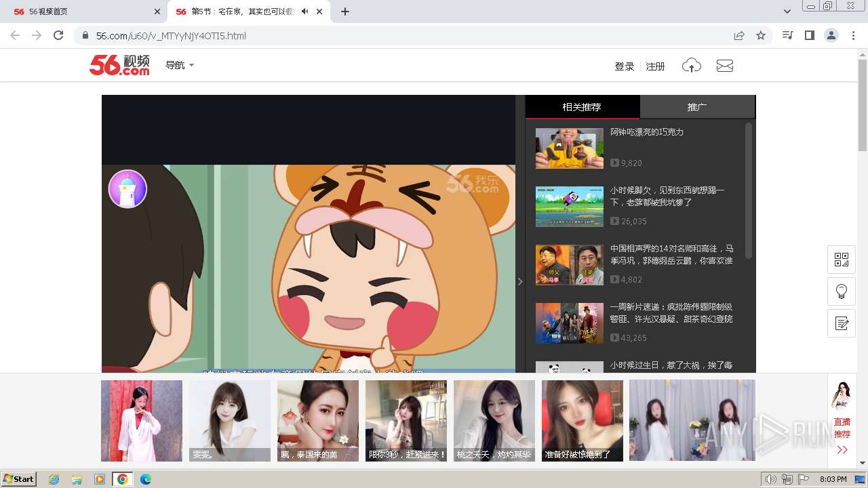The image size is (868, 488).
Task: Open the 桃之夭夭，灼灼其华 live thumbnail
Action: point(494,421)
